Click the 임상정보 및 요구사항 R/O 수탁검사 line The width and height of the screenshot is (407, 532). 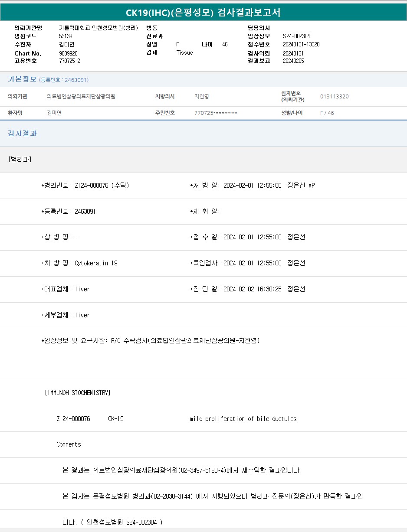tap(150, 341)
